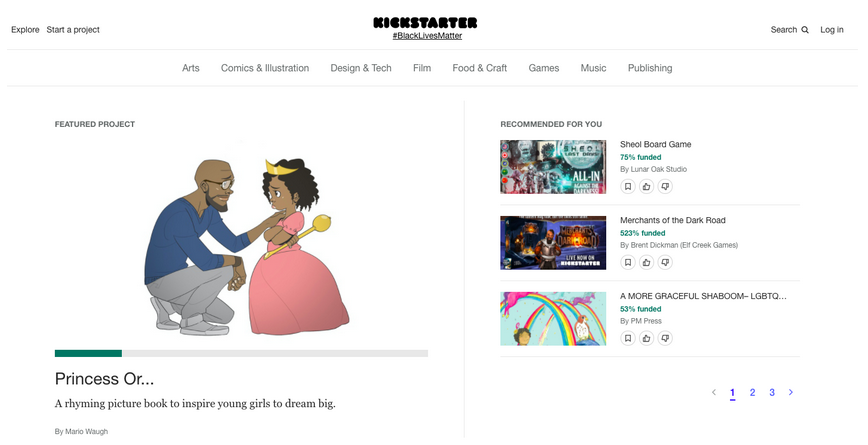Screen dimensions: 868x445
Task: Jump to recommendations page 3
Action: (772, 392)
